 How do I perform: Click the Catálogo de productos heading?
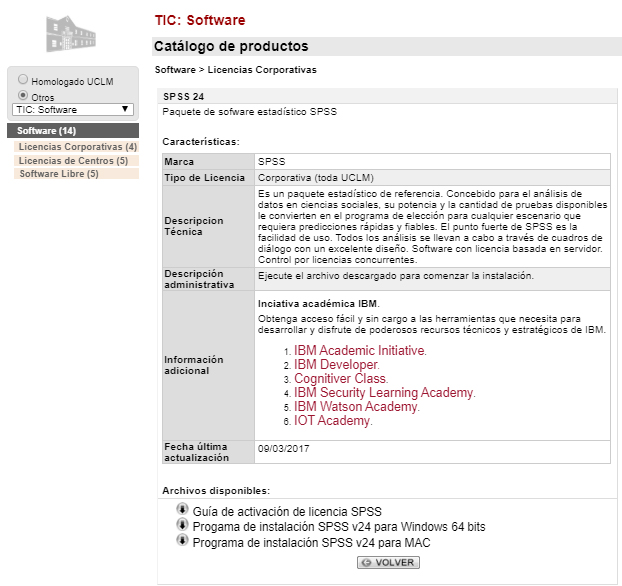pyautogui.click(x=231, y=46)
